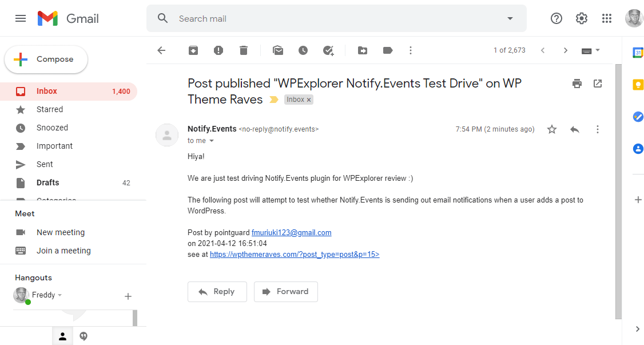Open the wpthemeraves.com post link

pyautogui.click(x=295, y=255)
